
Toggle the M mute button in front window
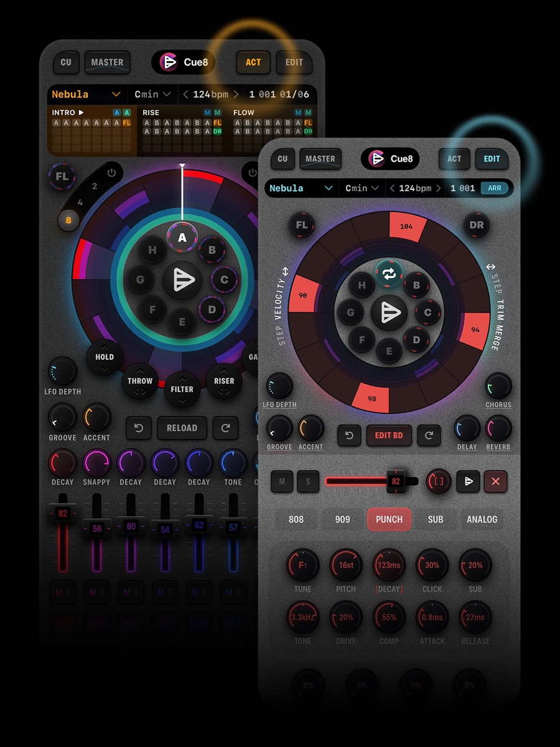(x=282, y=481)
